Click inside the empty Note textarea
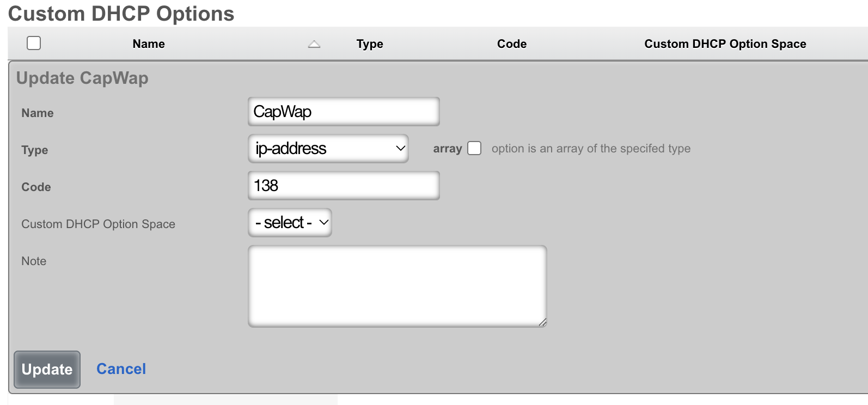This screenshot has width=868, height=405. coord(396,285)
